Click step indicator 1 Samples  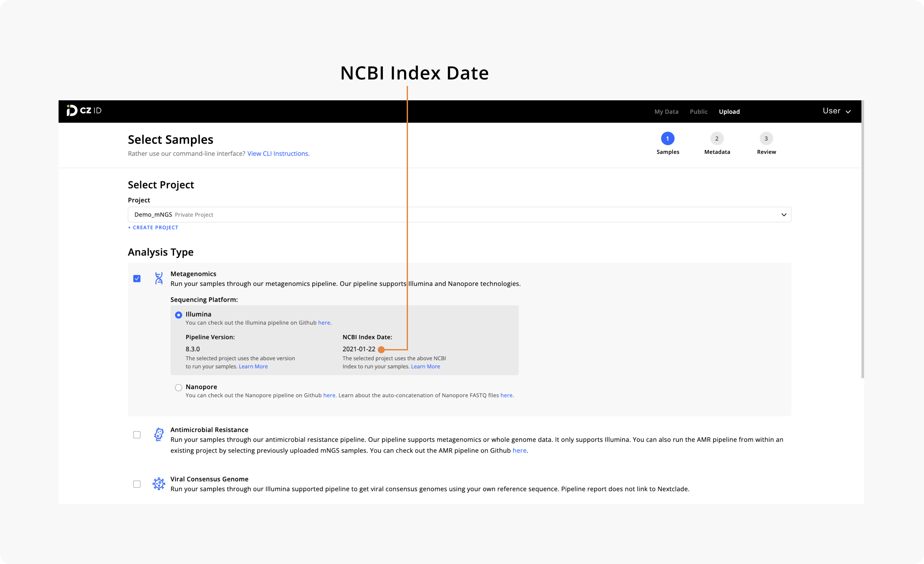click(668, 138)
